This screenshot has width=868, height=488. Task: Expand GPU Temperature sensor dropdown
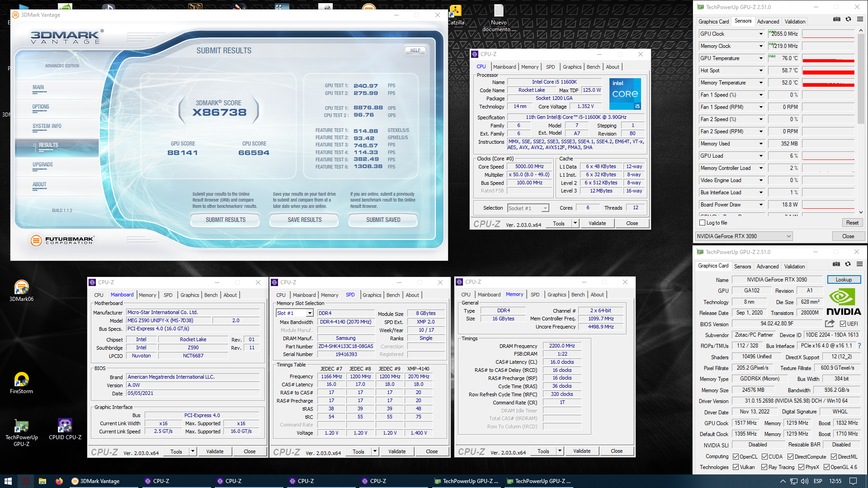[x=761, y=58]
